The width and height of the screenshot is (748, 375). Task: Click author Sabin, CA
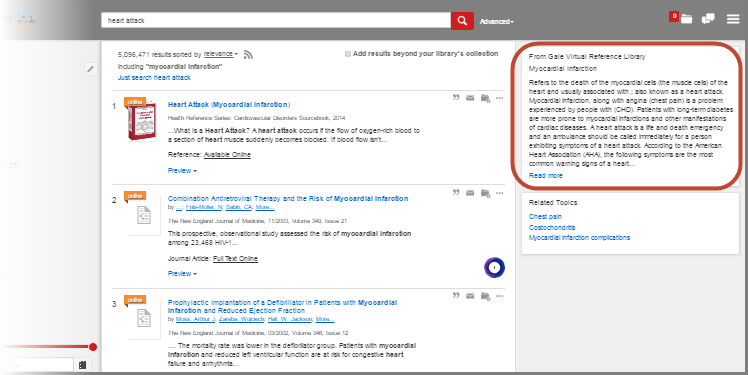tap(239, 208)
